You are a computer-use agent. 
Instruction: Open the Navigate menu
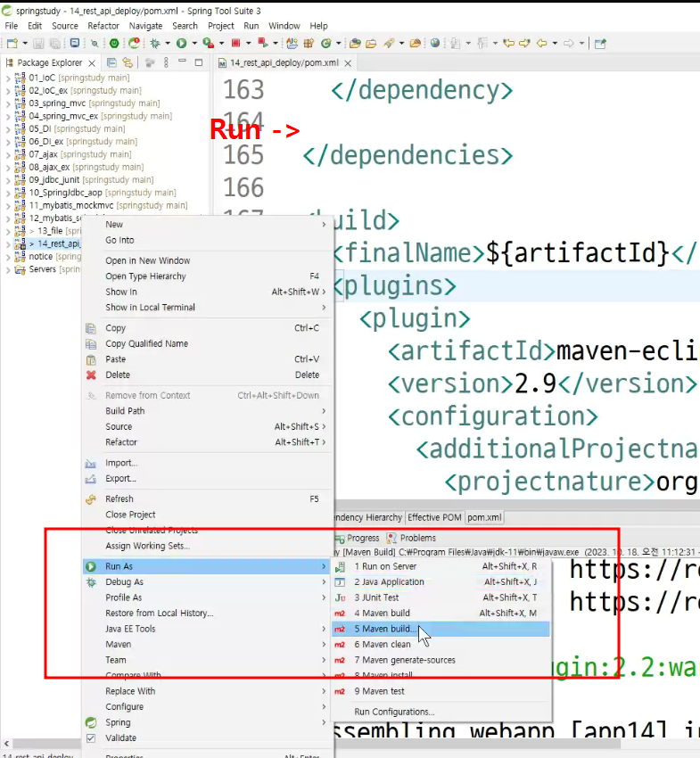pos(145,26)
